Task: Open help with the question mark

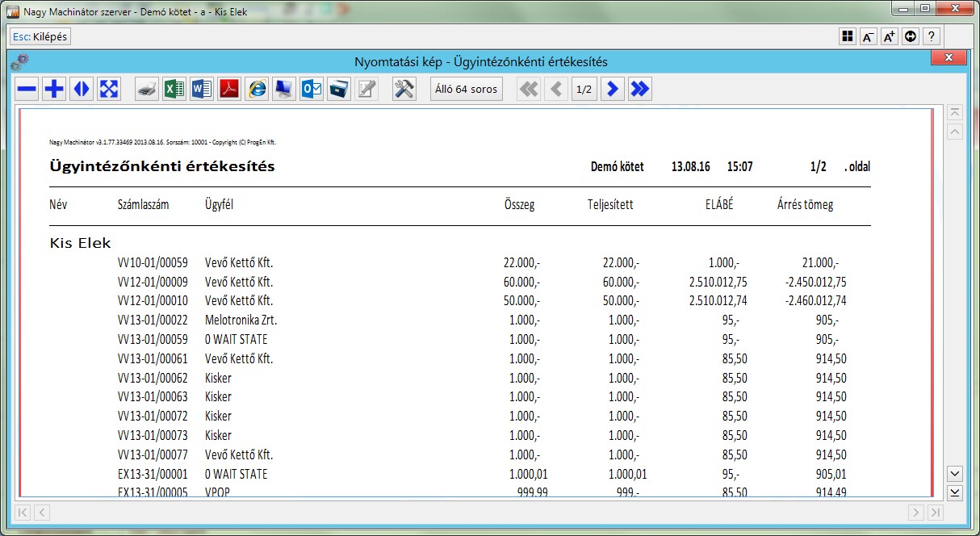Action: [932, 37]
